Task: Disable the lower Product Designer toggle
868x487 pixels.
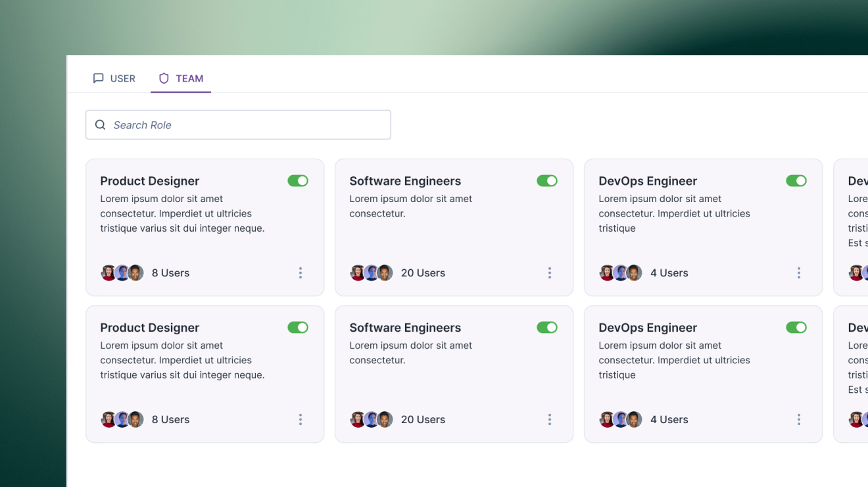Action: [x=298, y=327]
